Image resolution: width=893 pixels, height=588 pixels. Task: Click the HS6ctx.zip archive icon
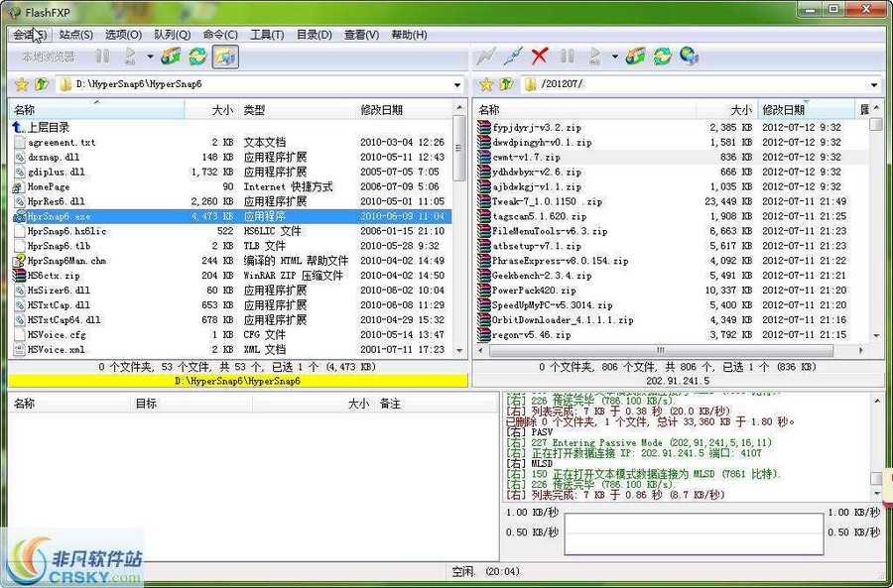(20, 276)
